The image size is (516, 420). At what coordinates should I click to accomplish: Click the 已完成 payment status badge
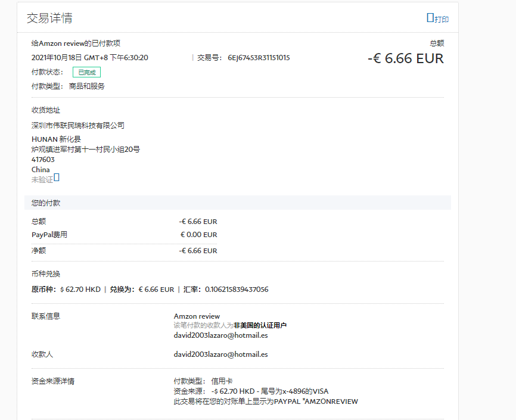coord(86,72)
